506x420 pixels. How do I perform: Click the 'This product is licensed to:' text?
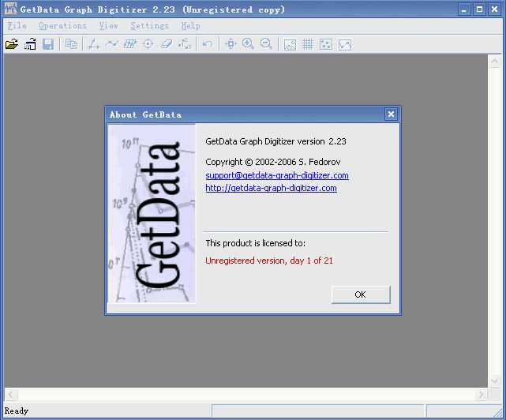point(255,243)
